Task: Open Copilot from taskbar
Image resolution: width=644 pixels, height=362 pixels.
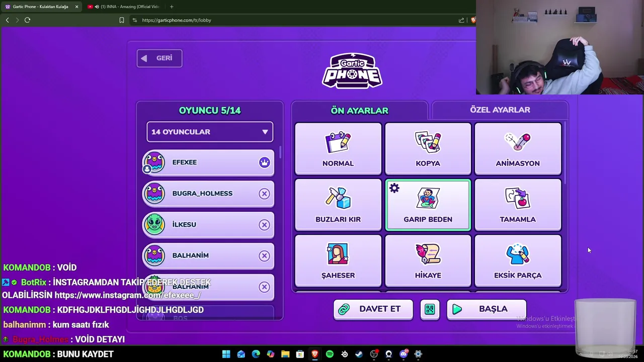Action: coord(271,354)
